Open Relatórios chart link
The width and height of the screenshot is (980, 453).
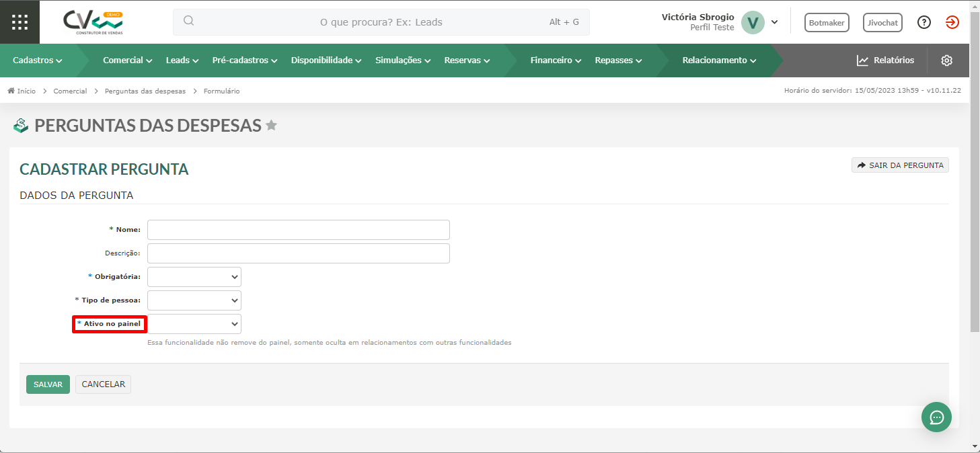(x=885, y=60)
